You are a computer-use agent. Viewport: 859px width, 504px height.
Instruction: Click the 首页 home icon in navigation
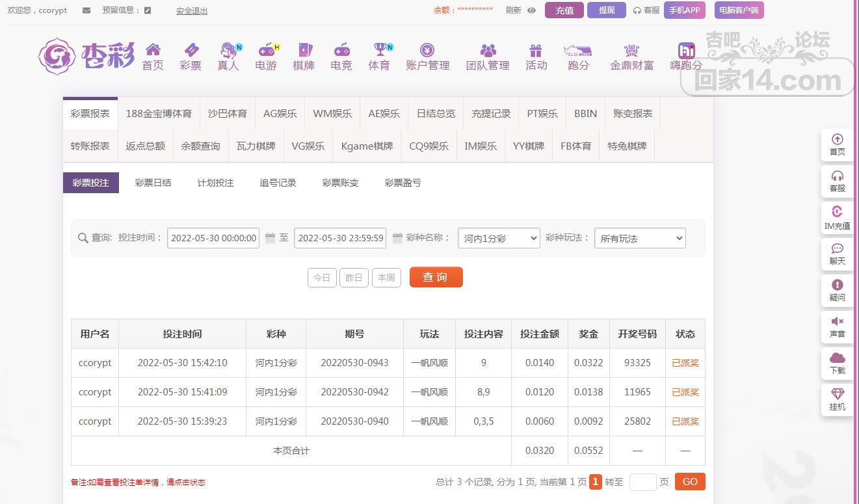pos(153,50)
